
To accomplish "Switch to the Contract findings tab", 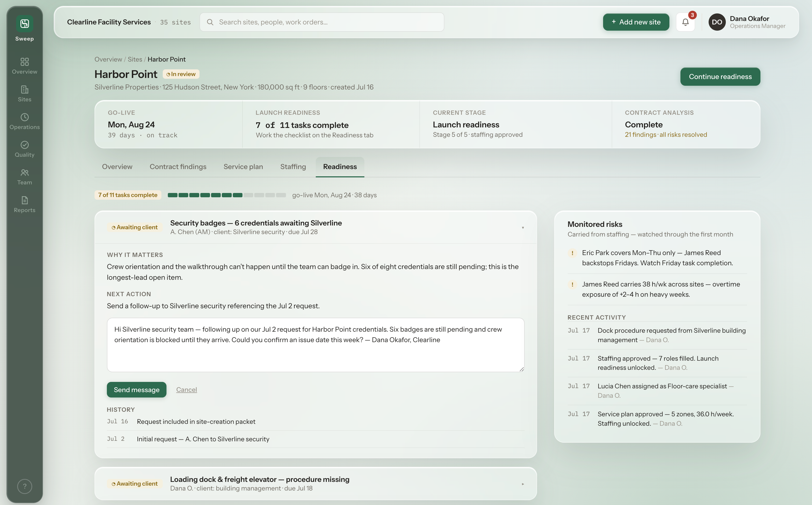I will coord(178,167).
